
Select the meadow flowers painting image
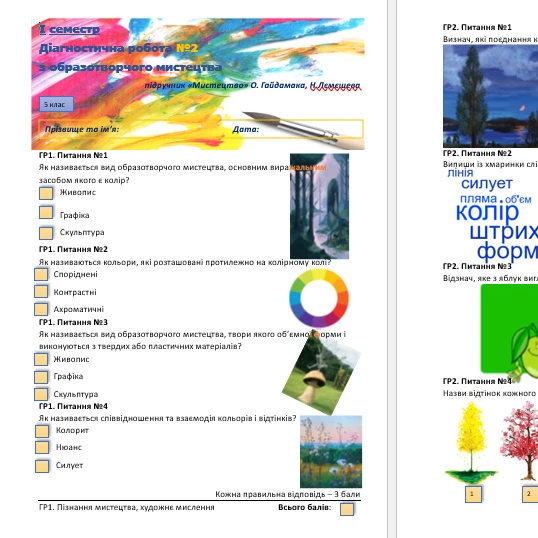point(331,452)
